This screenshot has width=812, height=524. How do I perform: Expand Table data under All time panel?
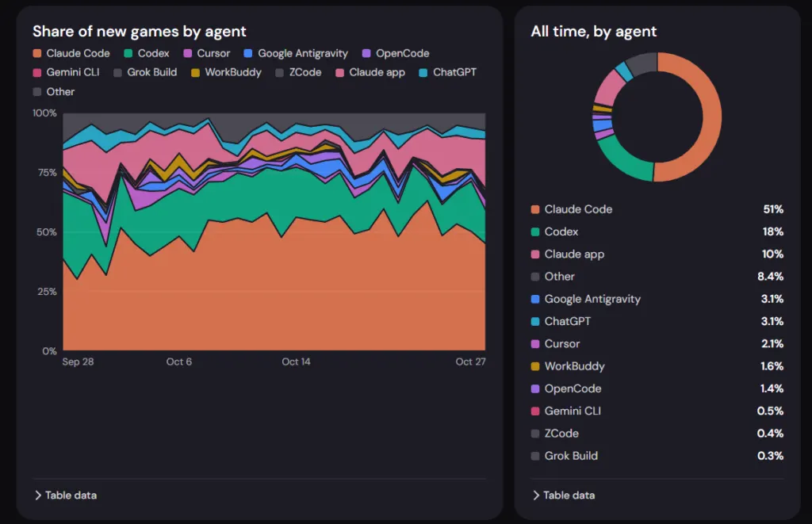point(564,495)
